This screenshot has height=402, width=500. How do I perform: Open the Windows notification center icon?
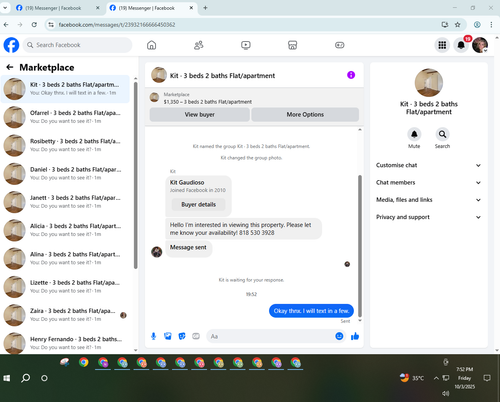tap(487, 378)
